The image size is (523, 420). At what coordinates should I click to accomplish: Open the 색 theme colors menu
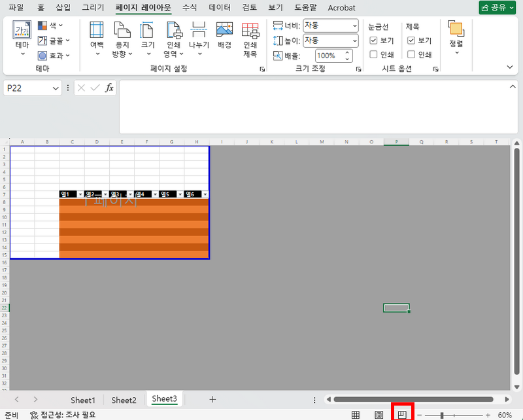click(x=50, y=26)
